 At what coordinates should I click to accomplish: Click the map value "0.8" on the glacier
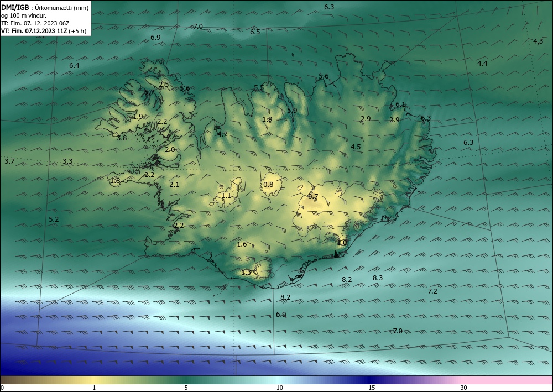268,184
